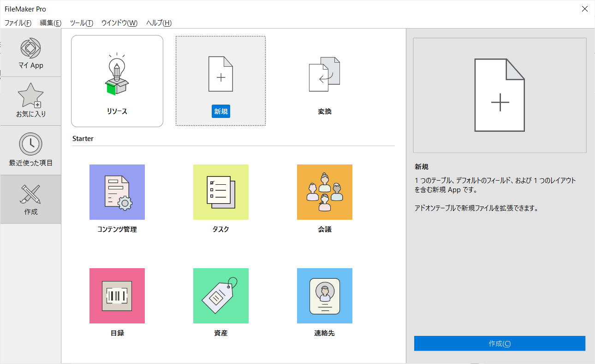Click the 変換 label text
The image size is (595, 364).
click(x=325, y=111)
